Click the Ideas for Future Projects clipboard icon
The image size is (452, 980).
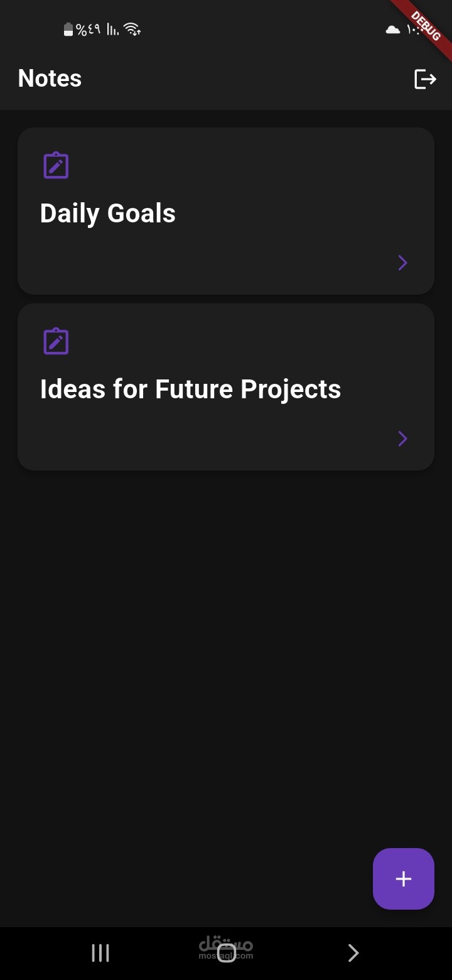[56, 341]
